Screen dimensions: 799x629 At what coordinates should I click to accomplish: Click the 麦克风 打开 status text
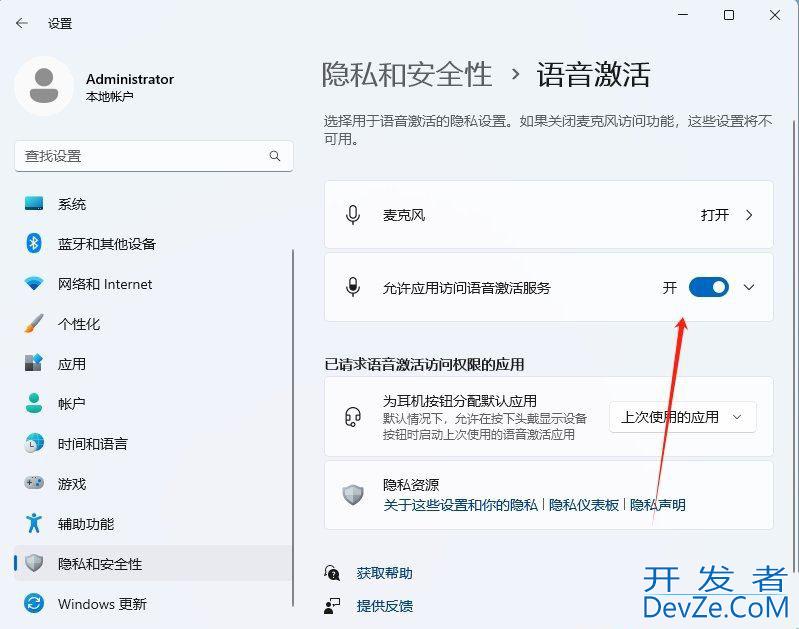click(x=714, y=215)
